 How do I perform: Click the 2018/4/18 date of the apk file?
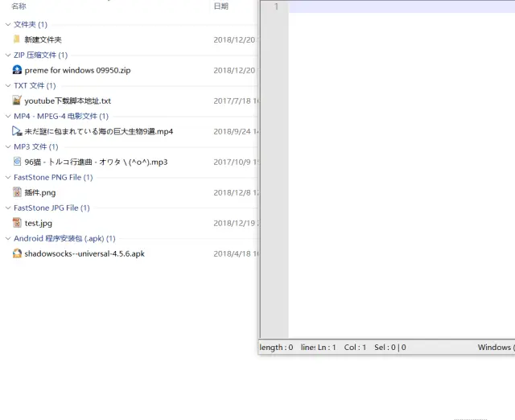tap(236, 253)
